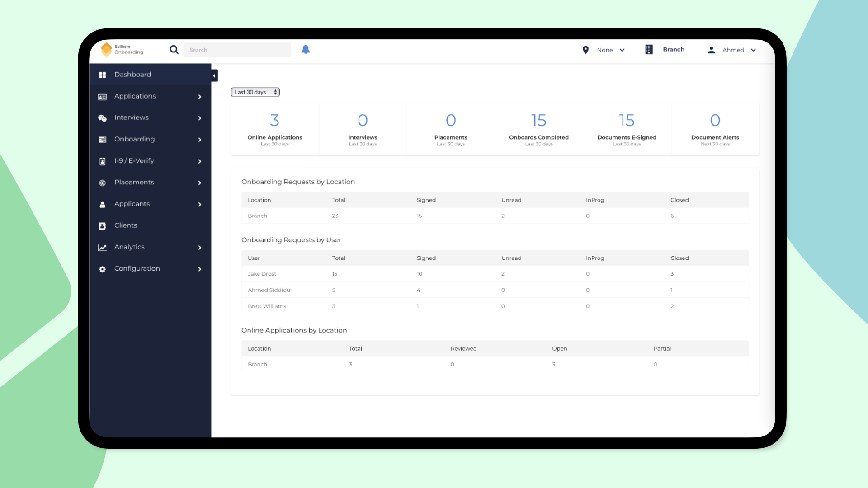Click into the Search input field
Screen dimensions: 868x488
pos(237,50)
